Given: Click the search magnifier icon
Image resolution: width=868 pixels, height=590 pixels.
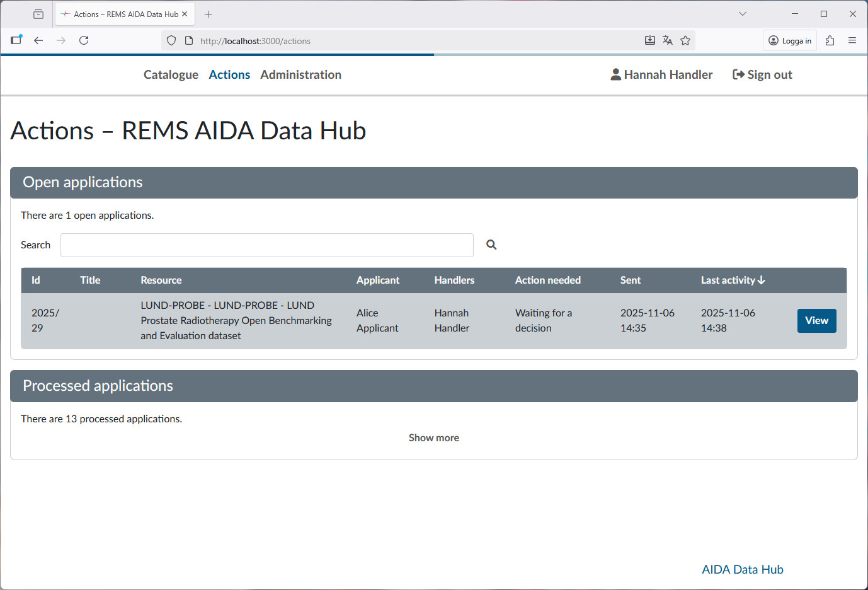Looking at the screenshot, I should click(x=491, y=245).
